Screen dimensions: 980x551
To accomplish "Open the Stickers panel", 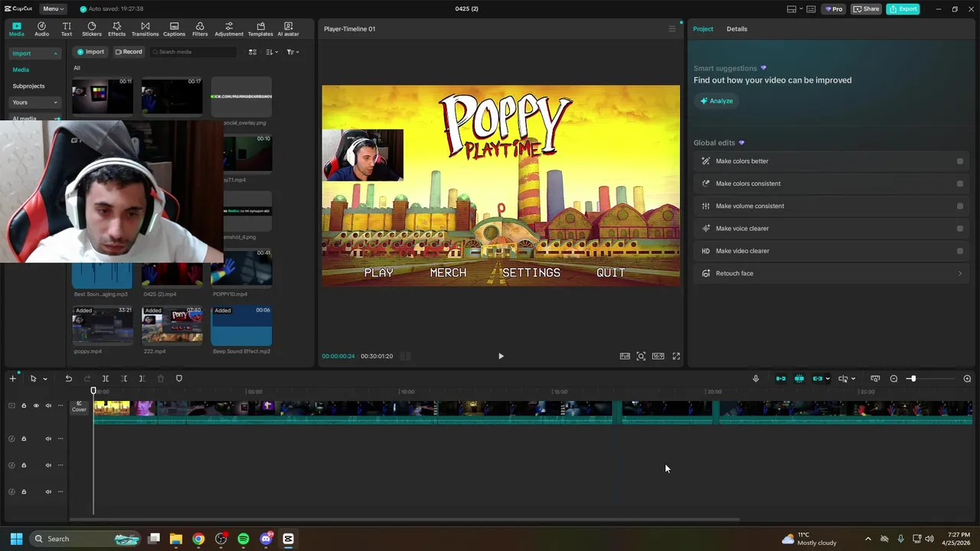I will coord(92,29).
